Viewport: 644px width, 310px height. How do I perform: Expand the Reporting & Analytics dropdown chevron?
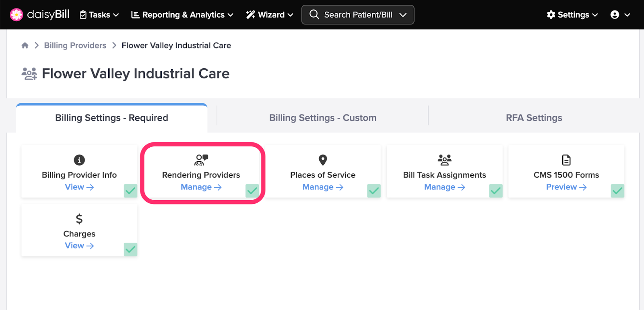pyautogui.click(x=231, y=15)
